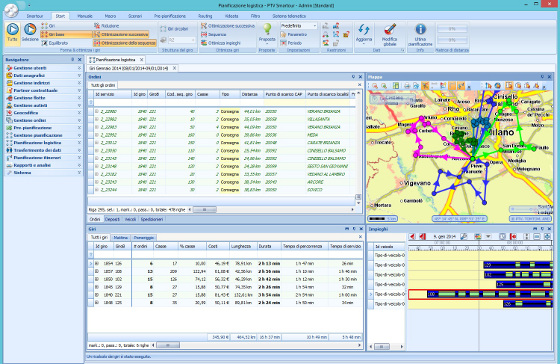The height and width of the screenshot is (364, 560).
Task: Pin the Mappa panel with the pin icon
Action: coord(542,77)
